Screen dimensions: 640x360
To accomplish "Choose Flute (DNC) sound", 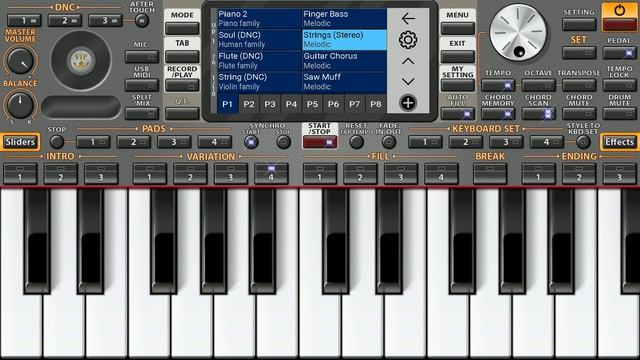I will pyautogui.click(x=259, y=61).
